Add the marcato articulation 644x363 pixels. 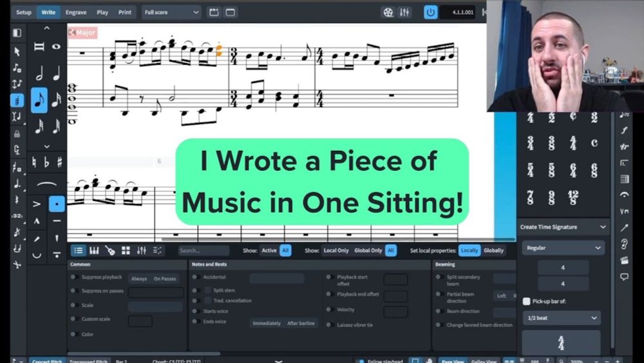[37, 221]
